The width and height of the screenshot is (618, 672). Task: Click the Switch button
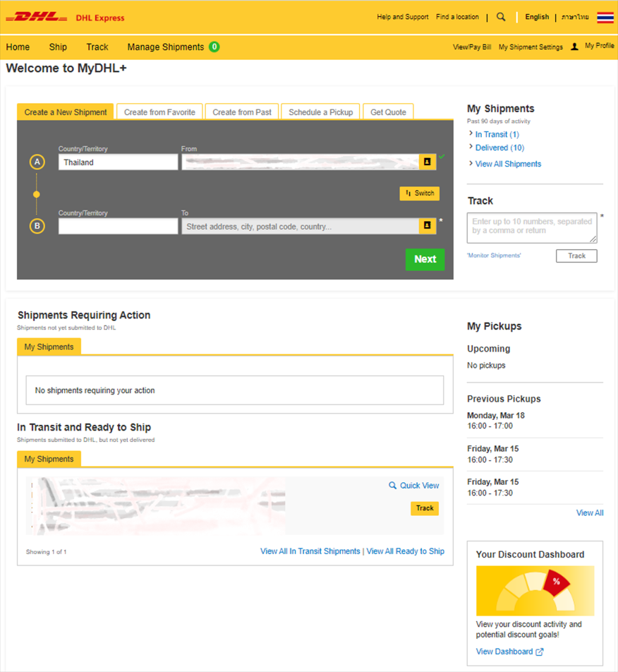pos(420,193)
